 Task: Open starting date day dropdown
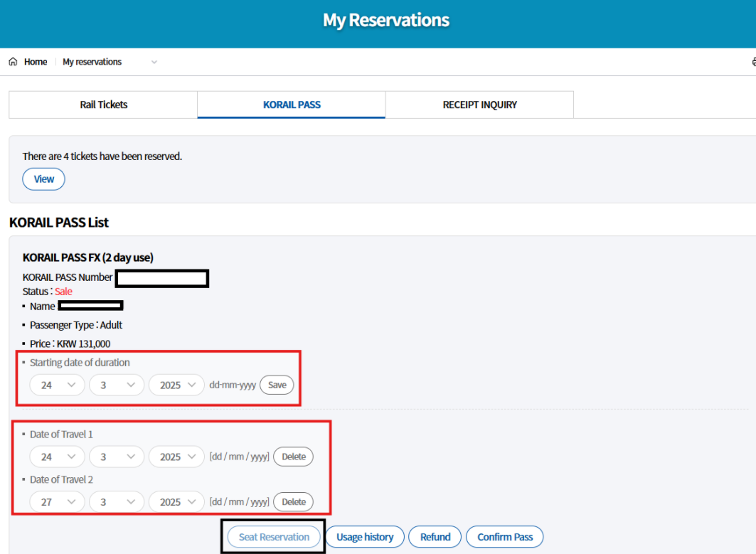(x=57, y=385)
